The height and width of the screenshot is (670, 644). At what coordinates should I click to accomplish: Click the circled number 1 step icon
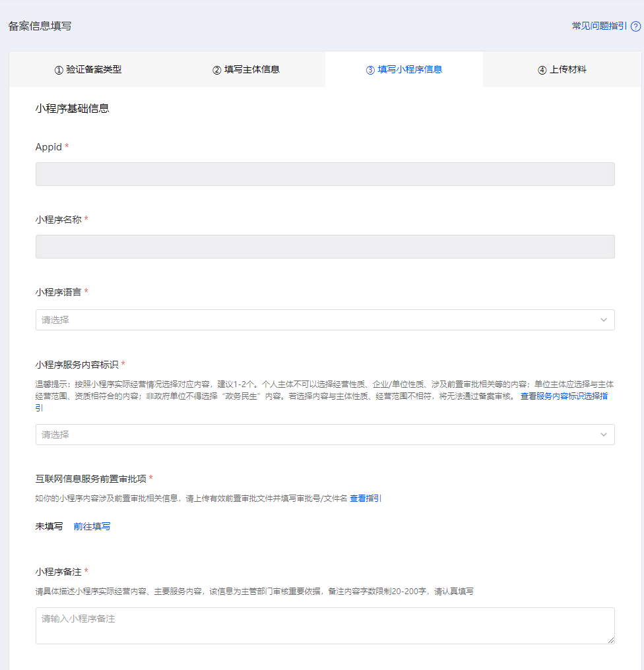tap(58, 70)
